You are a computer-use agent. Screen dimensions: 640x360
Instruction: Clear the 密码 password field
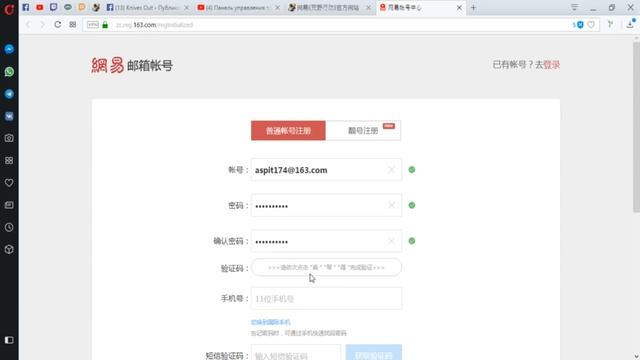click(x=391, y=205)
